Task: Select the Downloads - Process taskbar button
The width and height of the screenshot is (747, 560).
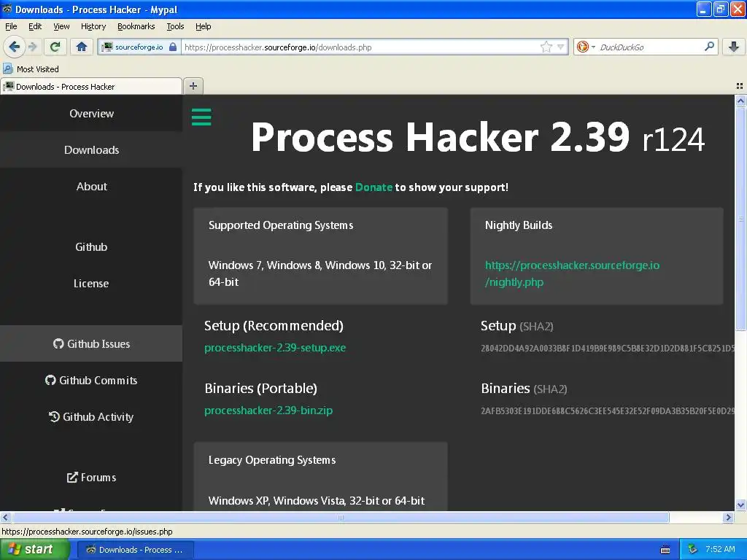Action: point(135,550)
